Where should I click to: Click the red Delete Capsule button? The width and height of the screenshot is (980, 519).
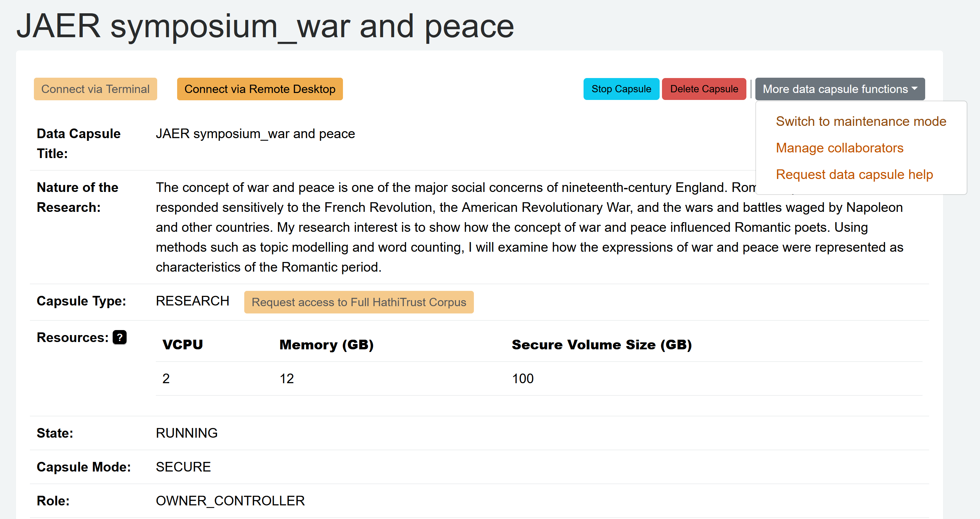(x=704, y=89)
